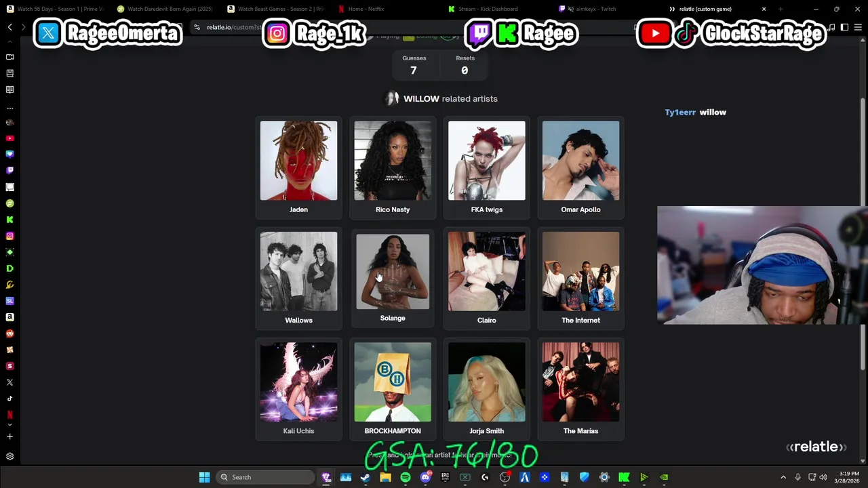Viewport: 868px width, 488px height.
Task: Click the Guesses counter showing 7
Action: [414, 65]
